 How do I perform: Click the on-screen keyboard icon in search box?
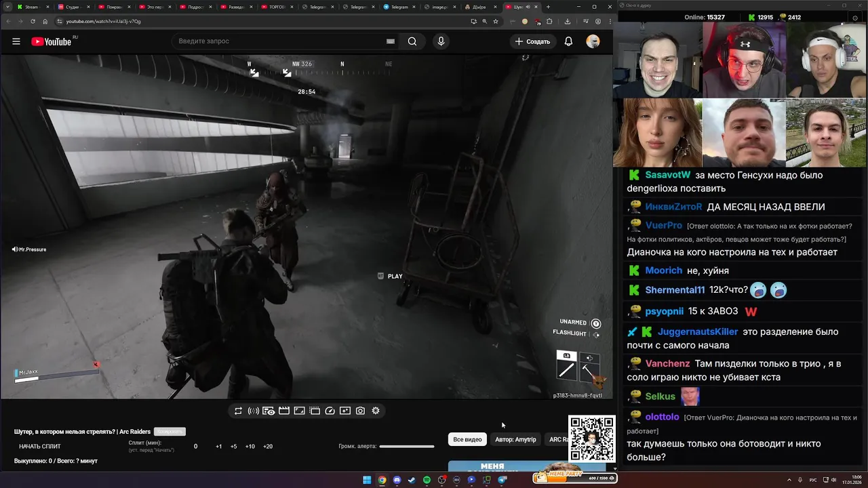[391, 41]
